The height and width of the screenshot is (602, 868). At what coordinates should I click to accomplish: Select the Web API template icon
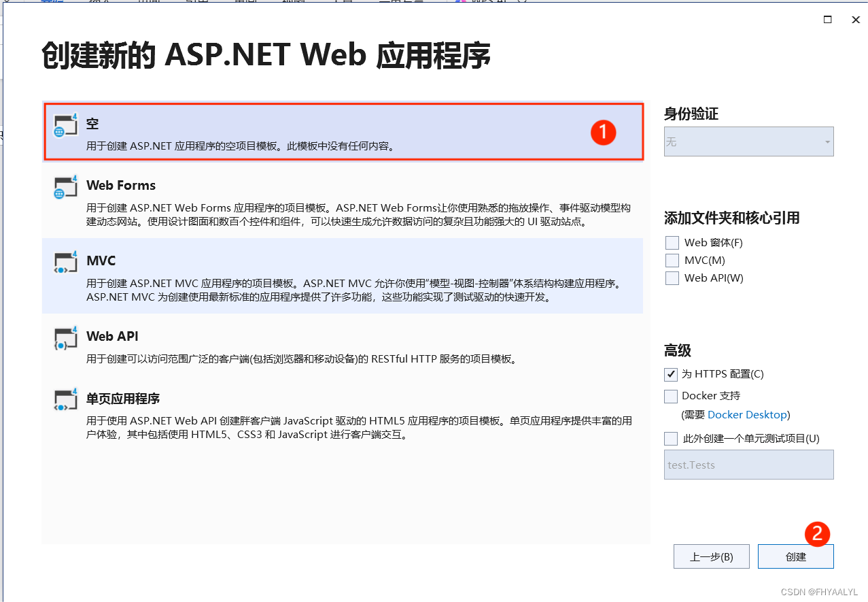click(66, 338)
